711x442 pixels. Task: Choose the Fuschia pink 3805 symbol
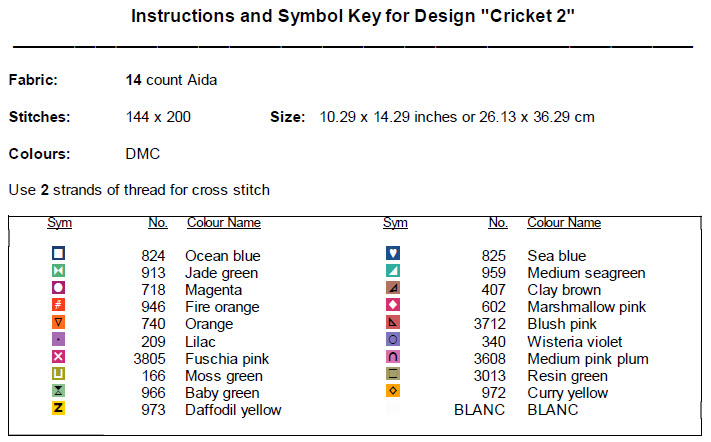point(58,357)
